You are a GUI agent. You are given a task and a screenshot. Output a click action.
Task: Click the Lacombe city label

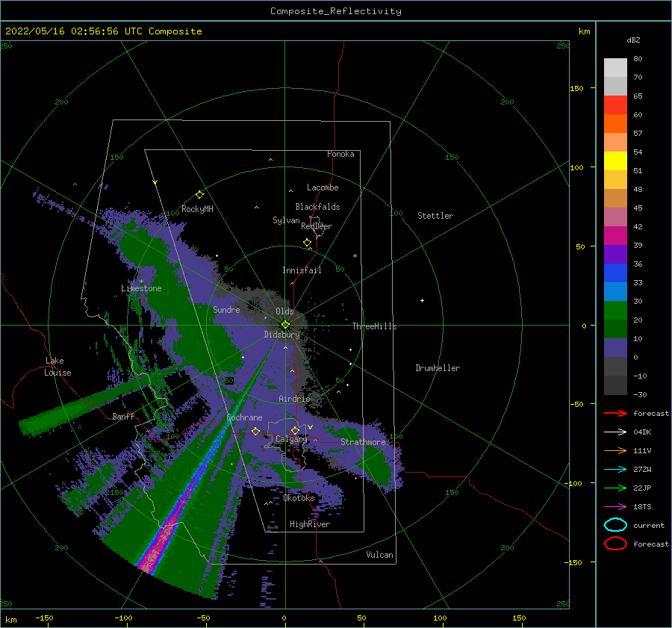tap(323, 187)
